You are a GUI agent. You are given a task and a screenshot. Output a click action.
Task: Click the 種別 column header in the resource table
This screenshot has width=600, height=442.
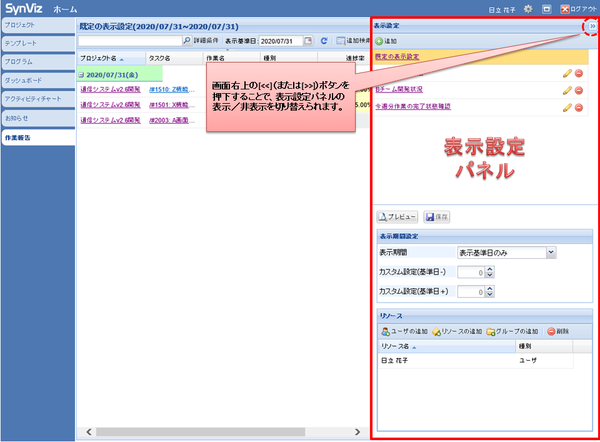[x=544, y=346]
